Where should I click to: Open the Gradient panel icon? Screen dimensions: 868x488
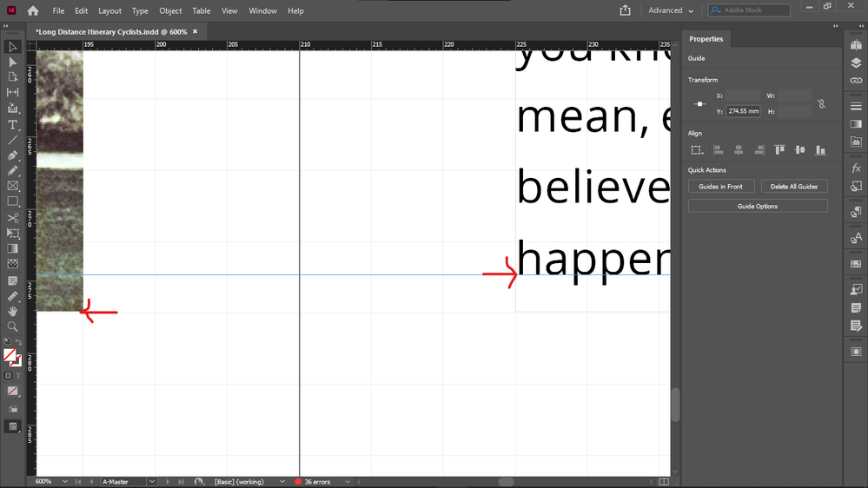click(x=856, y=123)
